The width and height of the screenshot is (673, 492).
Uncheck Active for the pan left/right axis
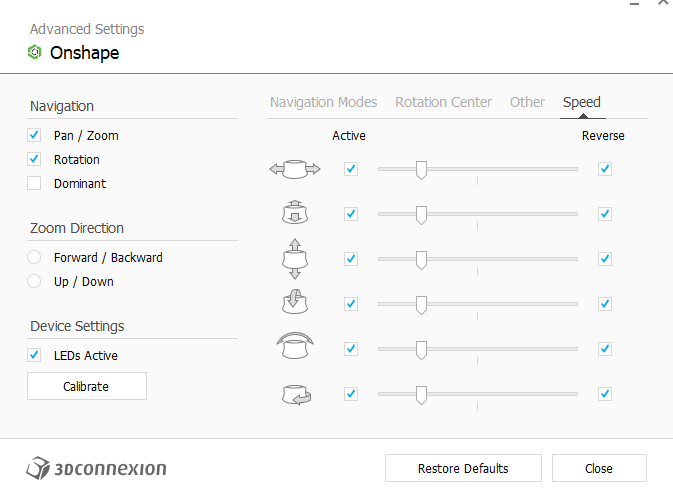[x=350, y=169]
